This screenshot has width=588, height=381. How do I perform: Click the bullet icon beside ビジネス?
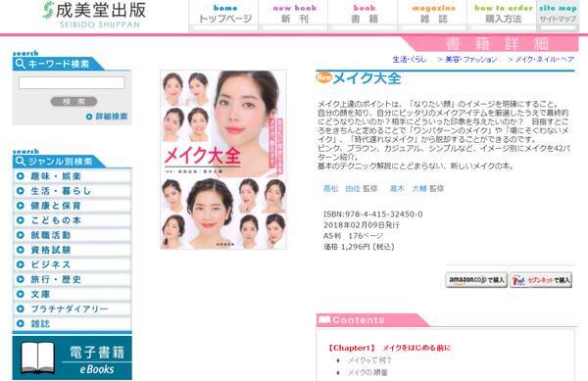(x=21, y=264)
